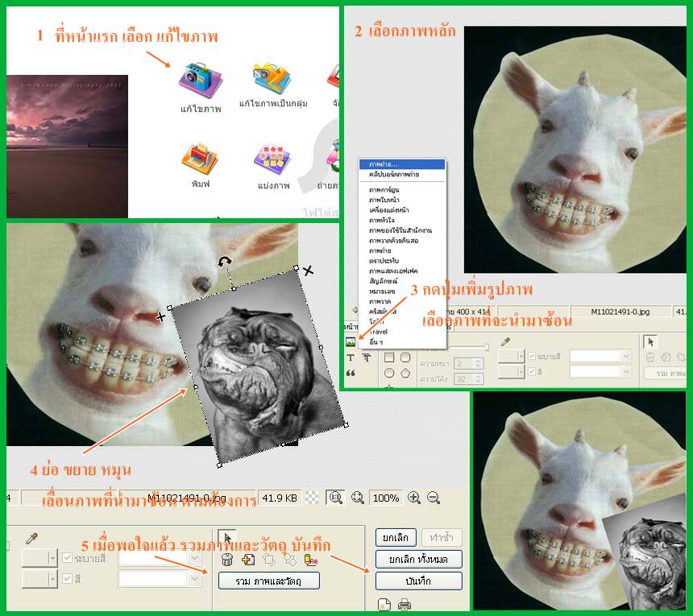The height and width of the screenshot is (616, 693).
Task: Click the yellow plus duplicate-object icon
Action: pyautogui.click(x=248, y=560)
